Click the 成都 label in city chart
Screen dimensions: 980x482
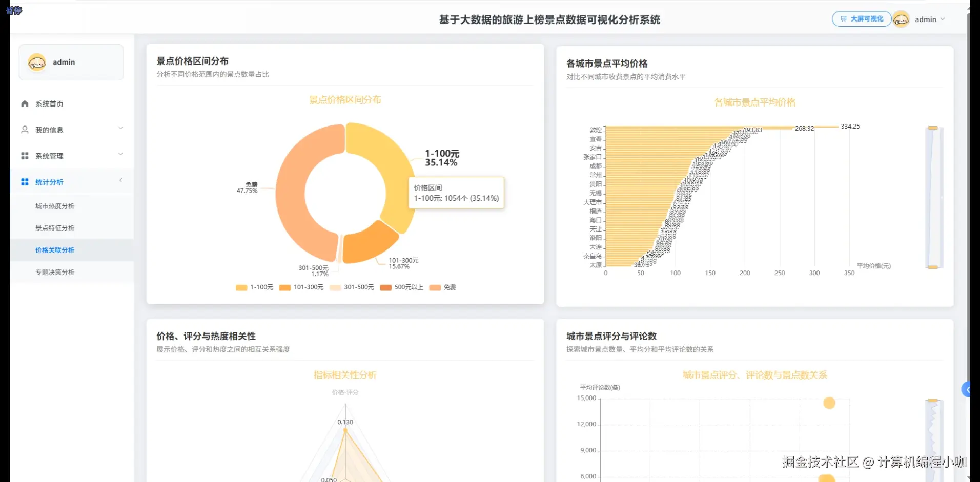596,166
